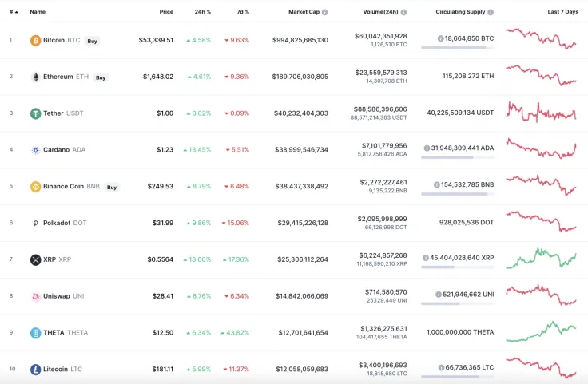The image size is (588, 384).
Task: Sort by the 7d % column header
Action: [242, 12]
